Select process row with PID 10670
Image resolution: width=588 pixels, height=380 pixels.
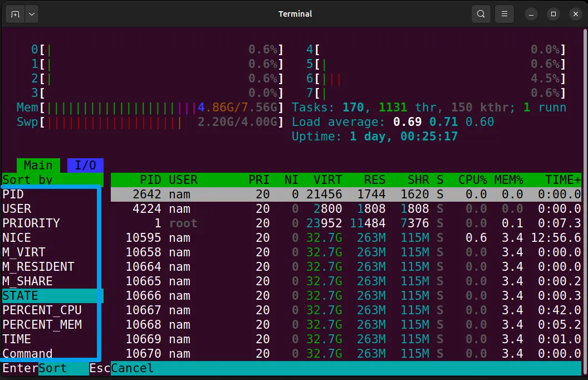346,354
